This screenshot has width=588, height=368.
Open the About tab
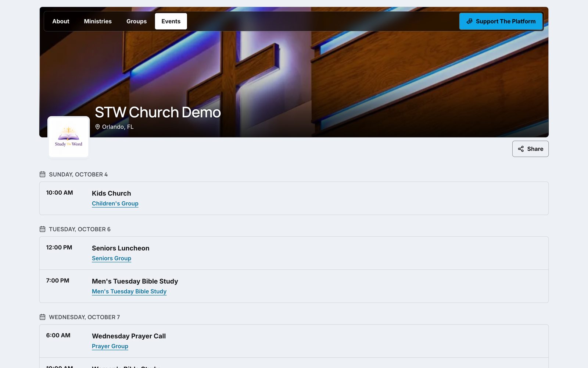pyautogui.click(x=61, y=21)
